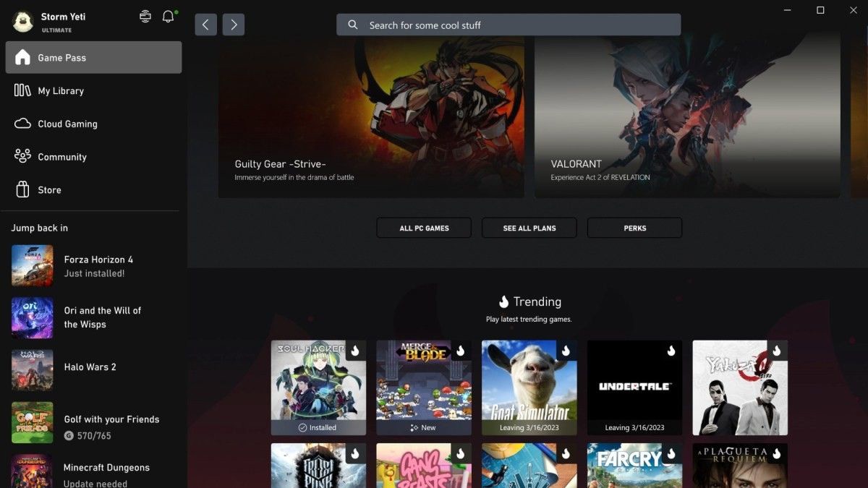This screenshot has width=868, height=488.
Task: Go forward with the right arrow button
Action: point(234,25)
